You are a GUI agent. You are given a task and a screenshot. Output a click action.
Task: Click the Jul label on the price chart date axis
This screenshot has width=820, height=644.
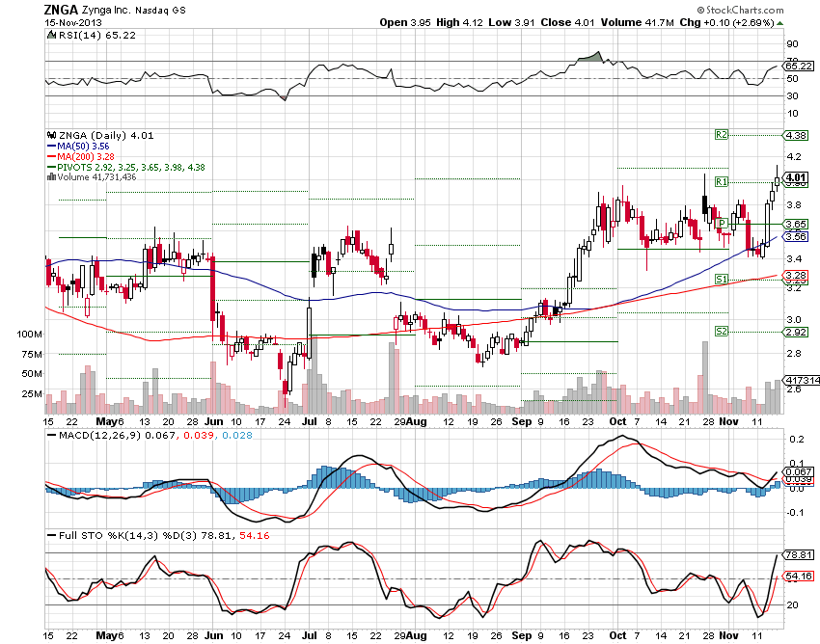tap(310, 421)
